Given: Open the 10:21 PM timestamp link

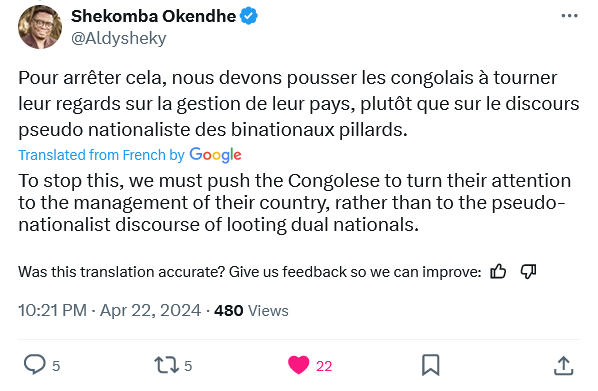Looking at the screenshot, I should (x=52, y=310).
